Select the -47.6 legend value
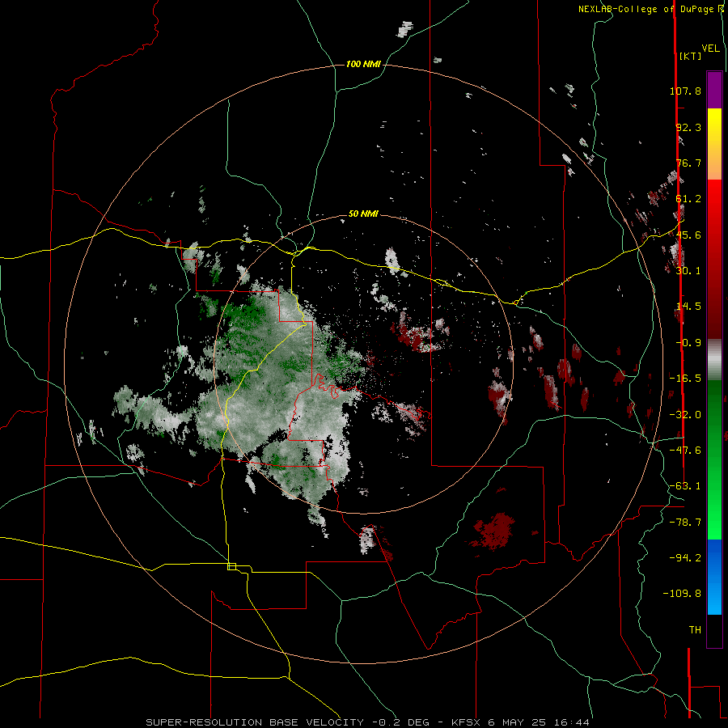The image size is (728, 728). tap(685, 451)
